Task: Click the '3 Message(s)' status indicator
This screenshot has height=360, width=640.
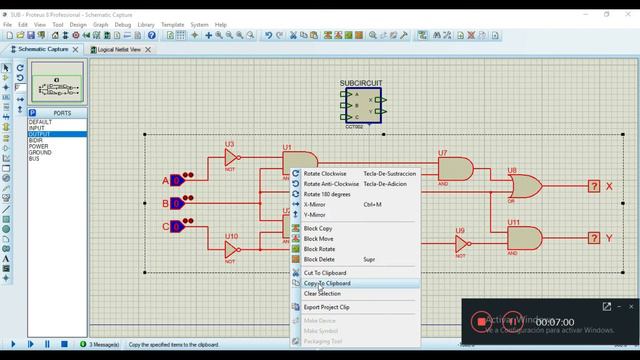Action: tap(100, 344)
